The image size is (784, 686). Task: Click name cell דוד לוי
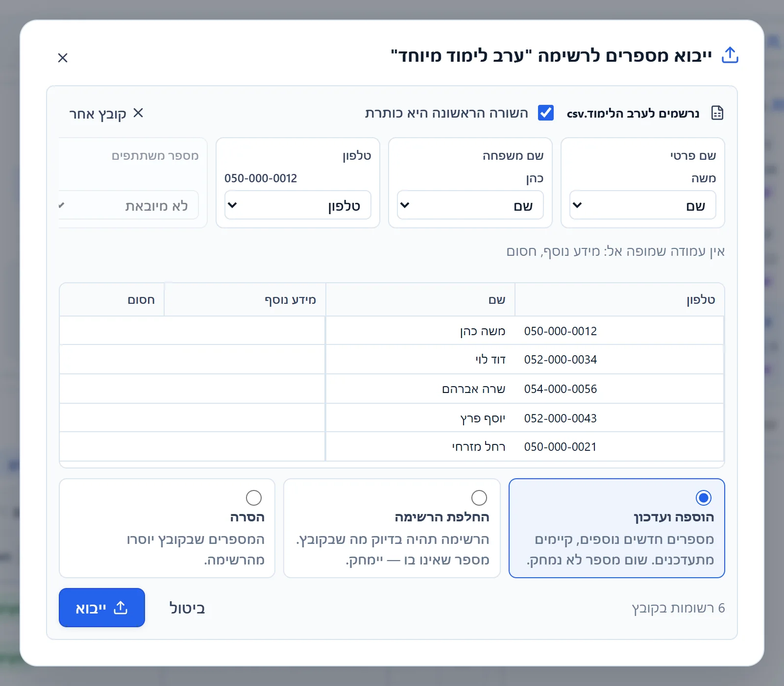(x=490, y=360)
